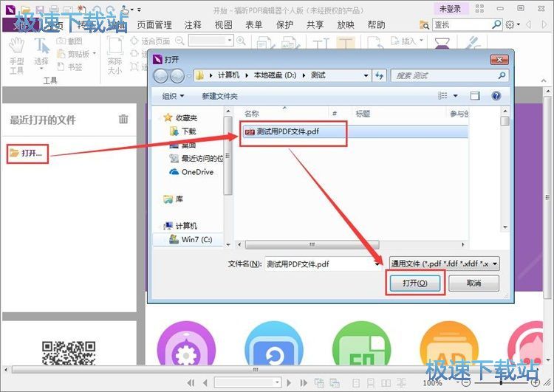Click the 打开... link in recent files
Image resolution: width=554 pixels, height=392 pixels.
click(x=27, y=154)
